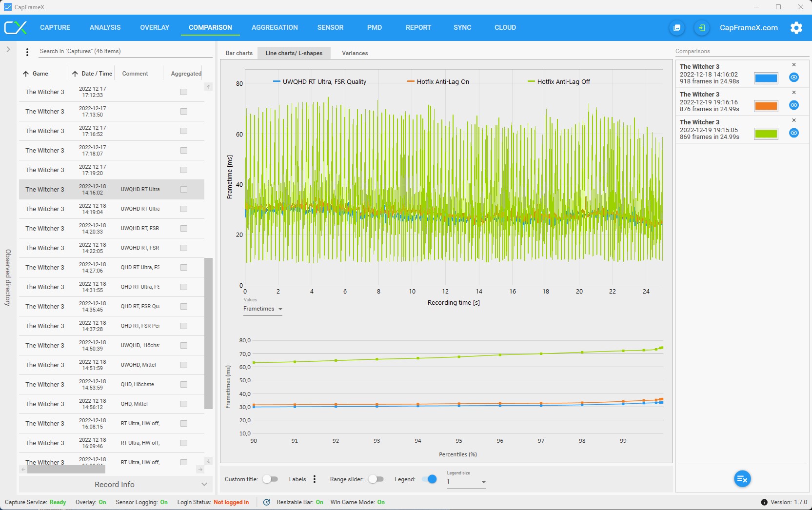This screenshot has height=510, width=812.
Task: Remove the 2022-12-19 19:16:16 comparison entry
Action: click(794, 93)
